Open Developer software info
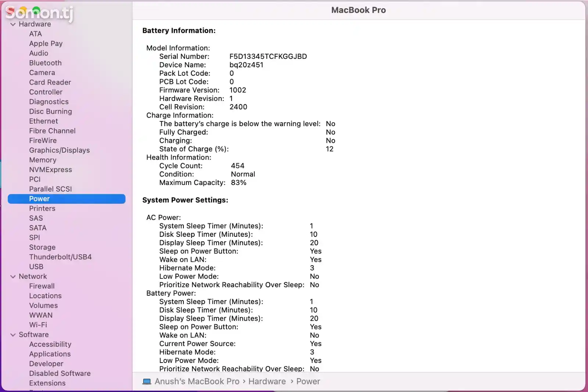The image size is (588, 392). point(46,364)
